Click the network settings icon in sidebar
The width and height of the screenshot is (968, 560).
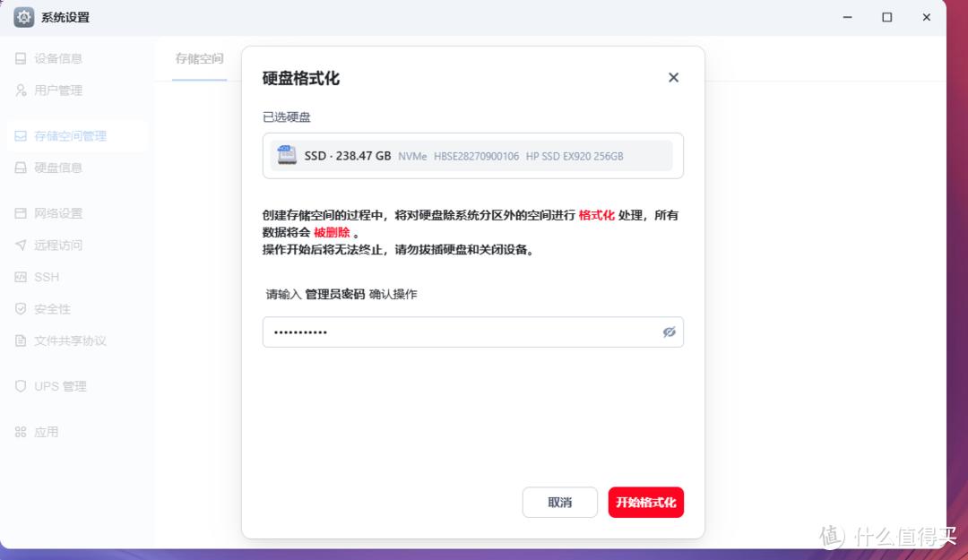21,213
